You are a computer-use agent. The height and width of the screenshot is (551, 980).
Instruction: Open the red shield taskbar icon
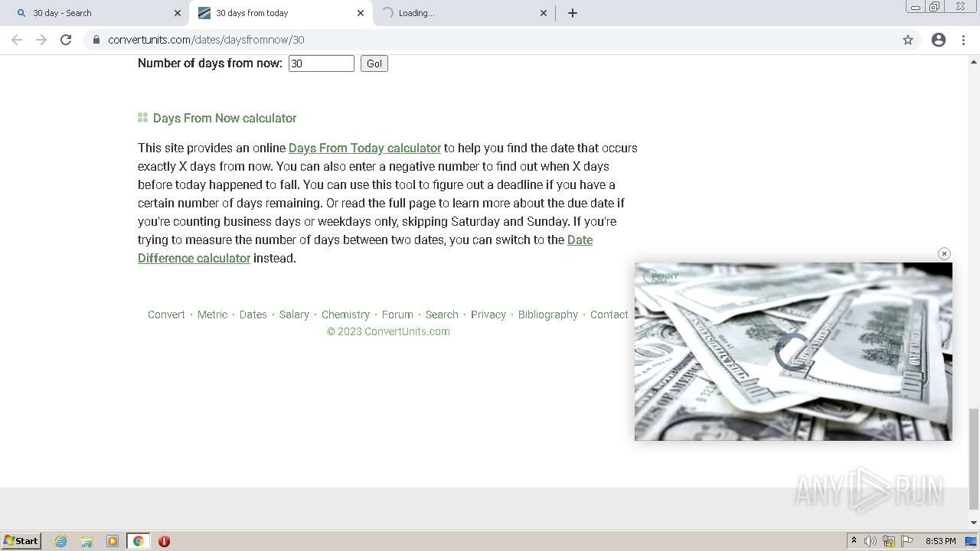tap(164, 541)
